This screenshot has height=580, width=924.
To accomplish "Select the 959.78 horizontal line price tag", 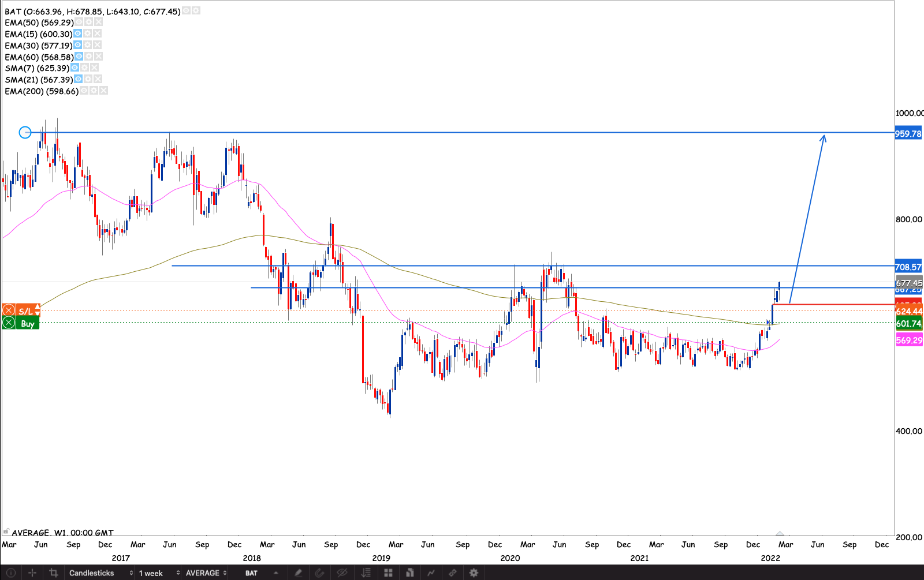I will 908,134.
